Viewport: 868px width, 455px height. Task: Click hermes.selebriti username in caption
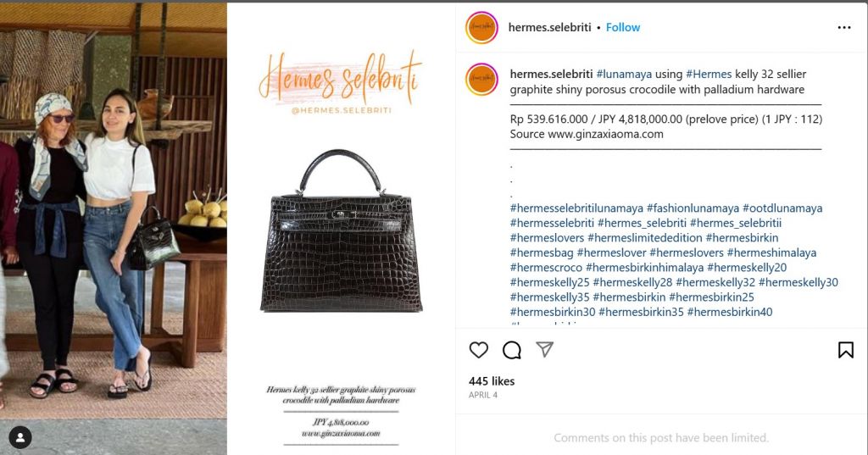pyautogui.click(x=551, y=75)
